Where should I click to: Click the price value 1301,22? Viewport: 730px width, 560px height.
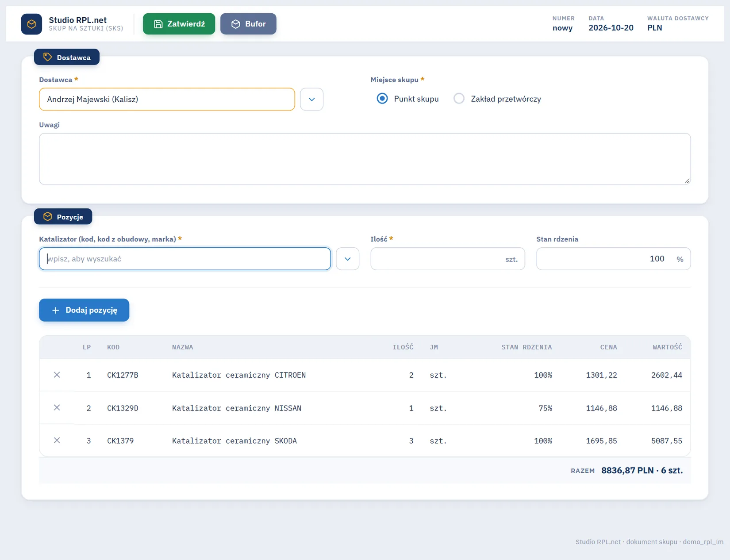tap(602, 375)
